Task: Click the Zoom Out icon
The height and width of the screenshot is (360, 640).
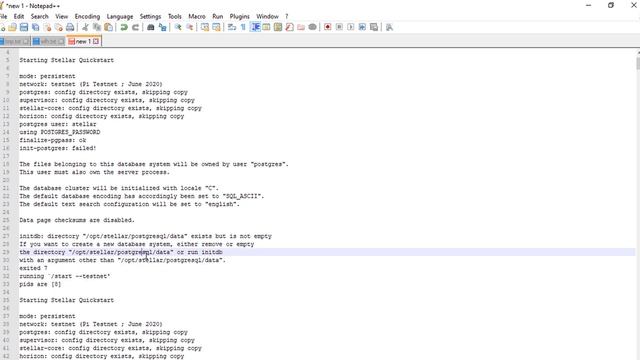Action: pyautogui.click(x=189, y=27)
